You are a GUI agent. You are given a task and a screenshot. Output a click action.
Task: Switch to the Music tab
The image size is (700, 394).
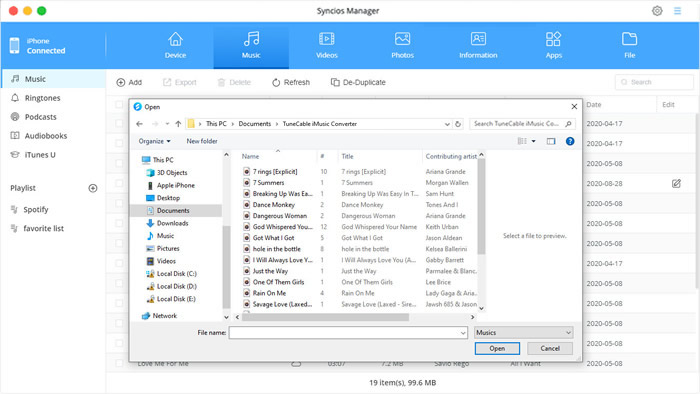tap(251, 46)
